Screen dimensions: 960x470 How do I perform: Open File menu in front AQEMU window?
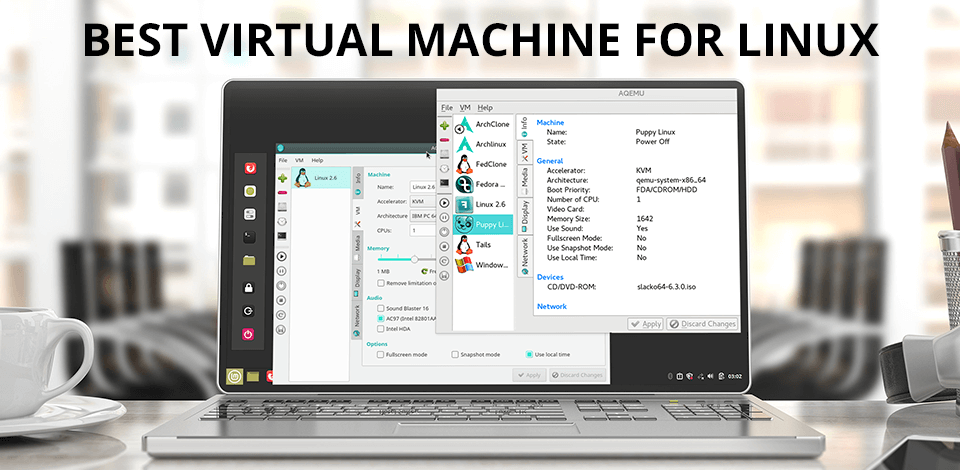pos(447,108)
